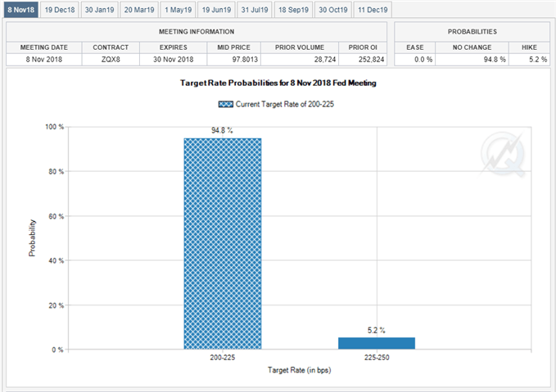Click the 60 % y-axis tick label
The height and width of the screenshot is (392, 556).
click(56, 216)
